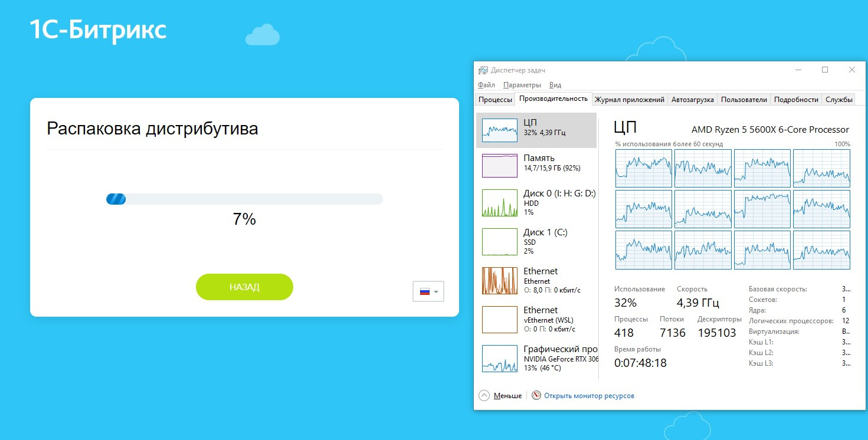
Task: Select the Производительность tab
Action: coord(553,98)
